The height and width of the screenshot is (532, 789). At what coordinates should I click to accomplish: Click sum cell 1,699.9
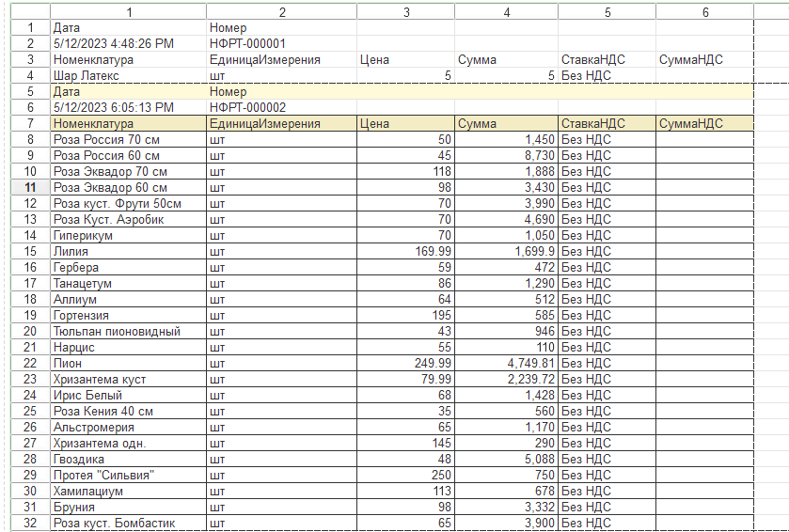tap(506, 251)
